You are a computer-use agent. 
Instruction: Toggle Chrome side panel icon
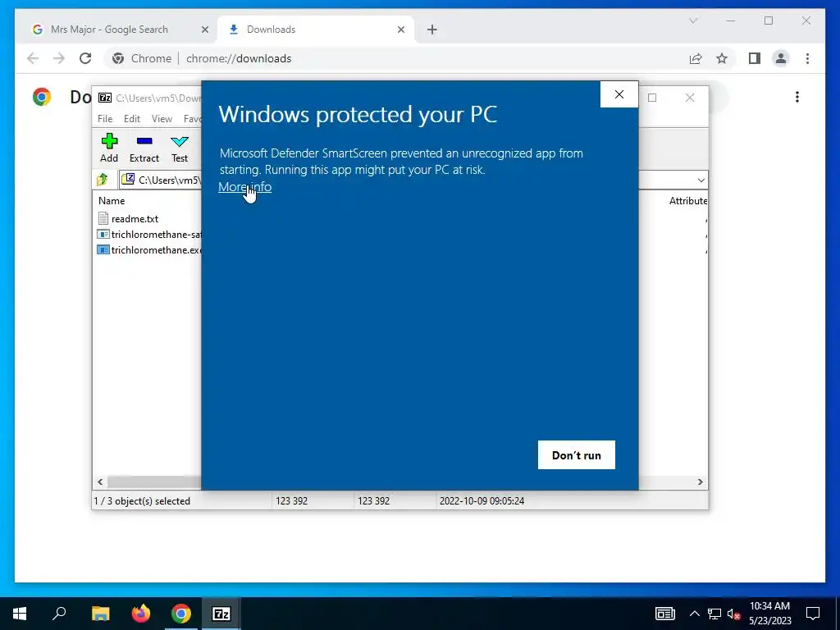[755, 58]
